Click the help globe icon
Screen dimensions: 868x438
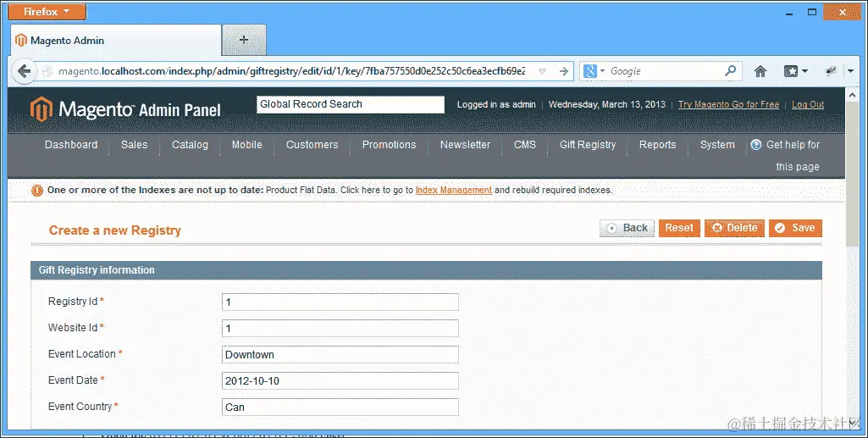coord(756,145)
